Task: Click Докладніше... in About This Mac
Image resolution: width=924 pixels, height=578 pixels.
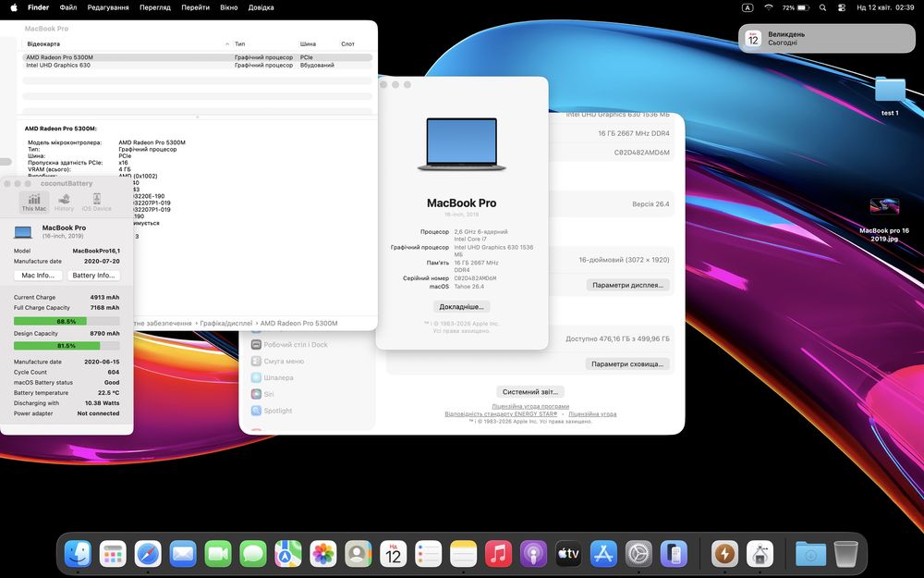Action: tap(461, 307)
